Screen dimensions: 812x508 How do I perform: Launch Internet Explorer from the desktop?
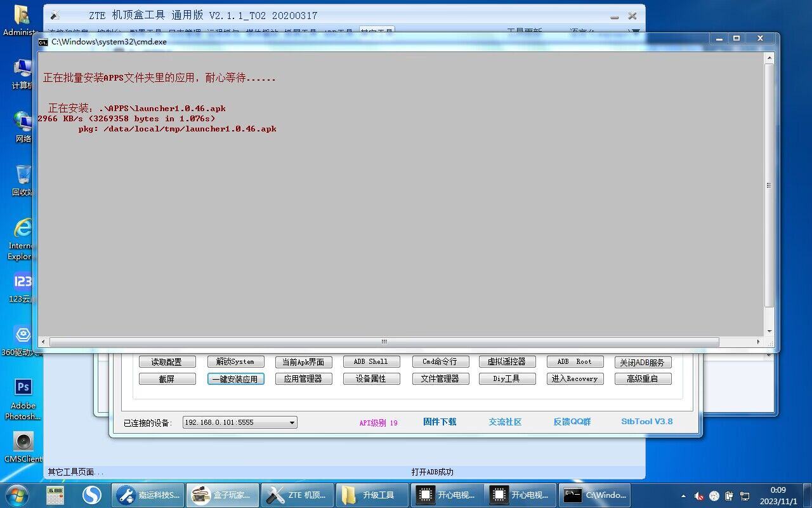point(21,239)
